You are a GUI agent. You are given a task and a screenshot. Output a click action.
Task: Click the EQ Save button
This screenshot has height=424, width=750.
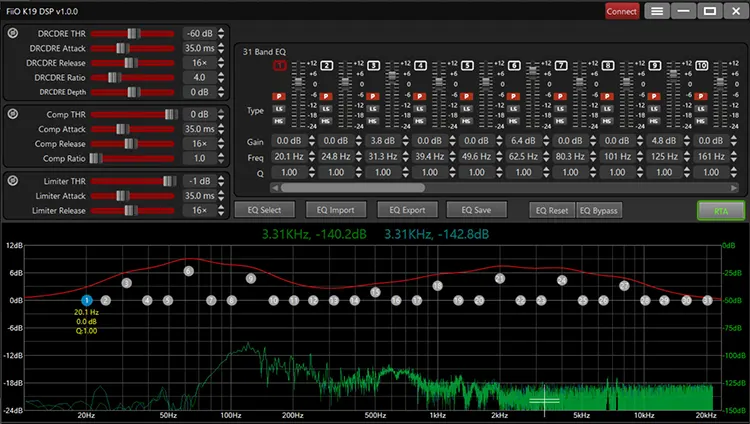476,210
